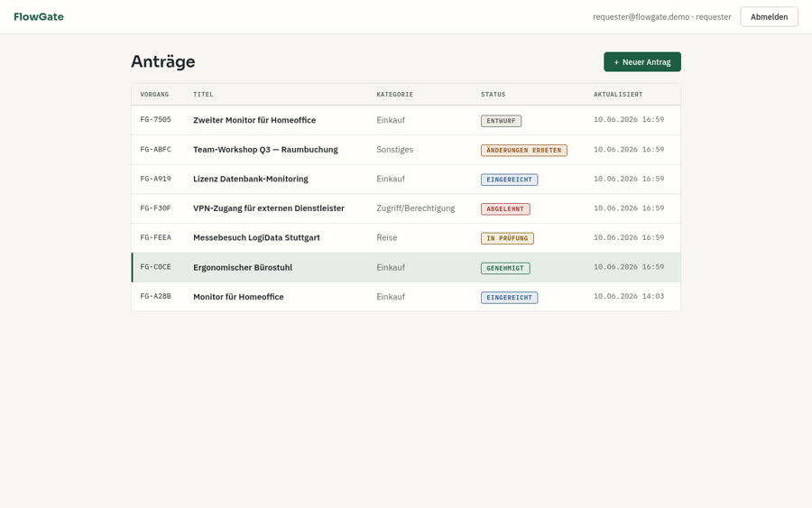Click the Status column header
This screenshot has width=812, height=508.
point(493,94)
